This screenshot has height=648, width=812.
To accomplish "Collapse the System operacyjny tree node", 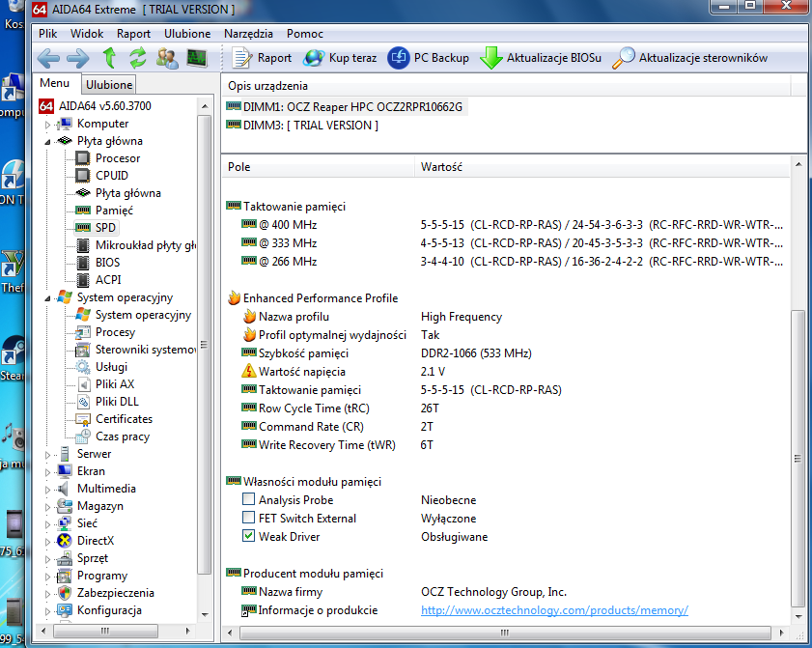I will pos(47,298).
